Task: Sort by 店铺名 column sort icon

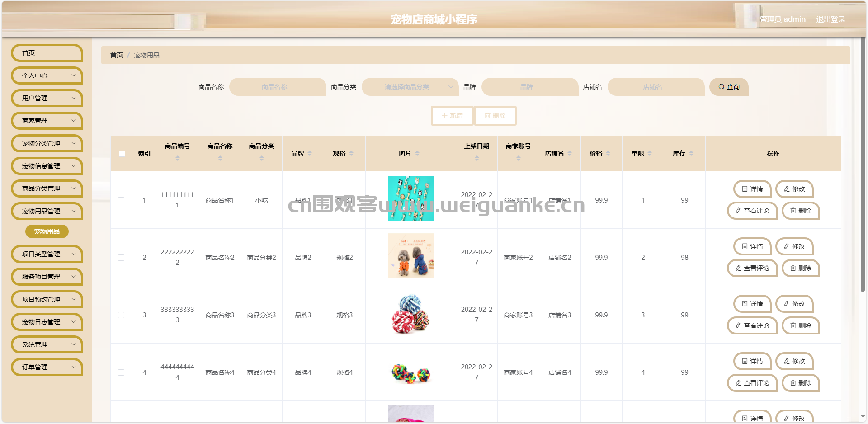Action: coord(570,154)
